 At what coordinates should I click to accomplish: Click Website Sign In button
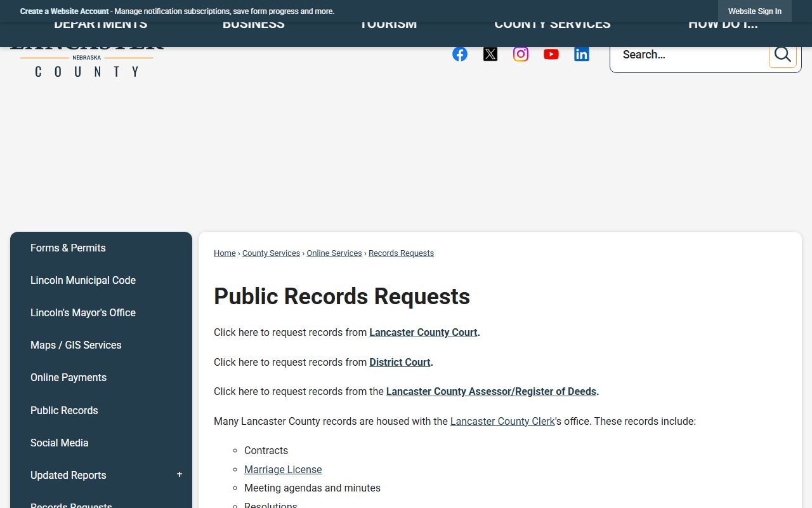[x=755, y=11]
